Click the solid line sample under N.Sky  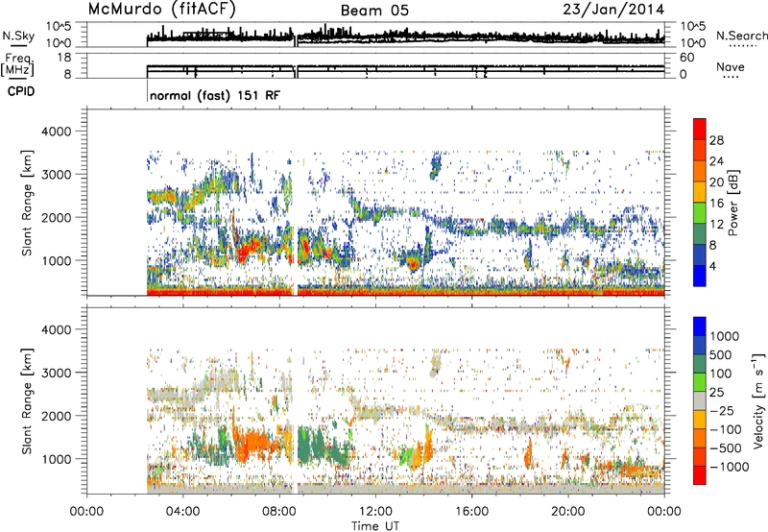click(x=18, y=46)
